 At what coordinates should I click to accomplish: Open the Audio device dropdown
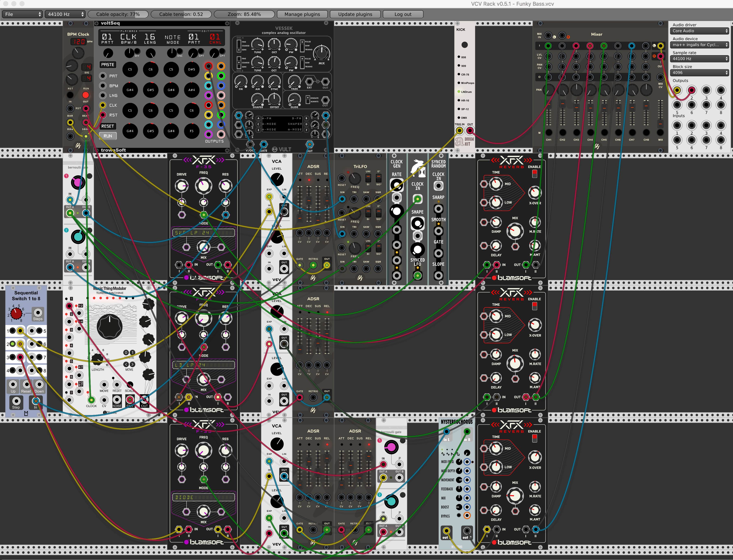tap(699, 45)
